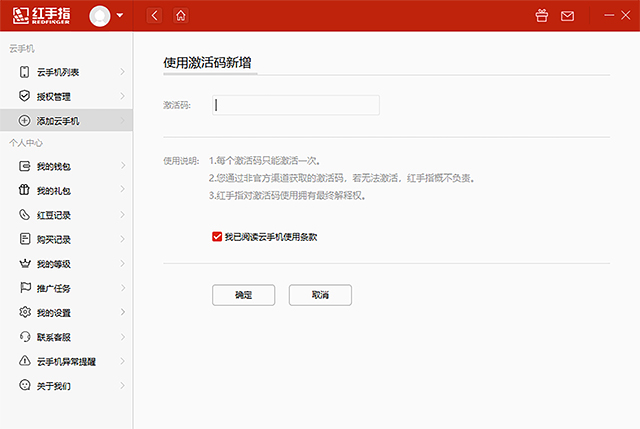640x429 pixels.
Task: Click the 我的等级 crown icon
Action: coord(25,264)
